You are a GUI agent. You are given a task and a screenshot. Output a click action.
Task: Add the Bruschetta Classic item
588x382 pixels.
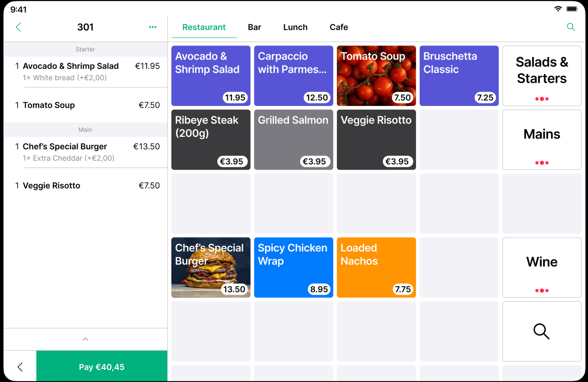pyautogui.click(x=459, y=76)
